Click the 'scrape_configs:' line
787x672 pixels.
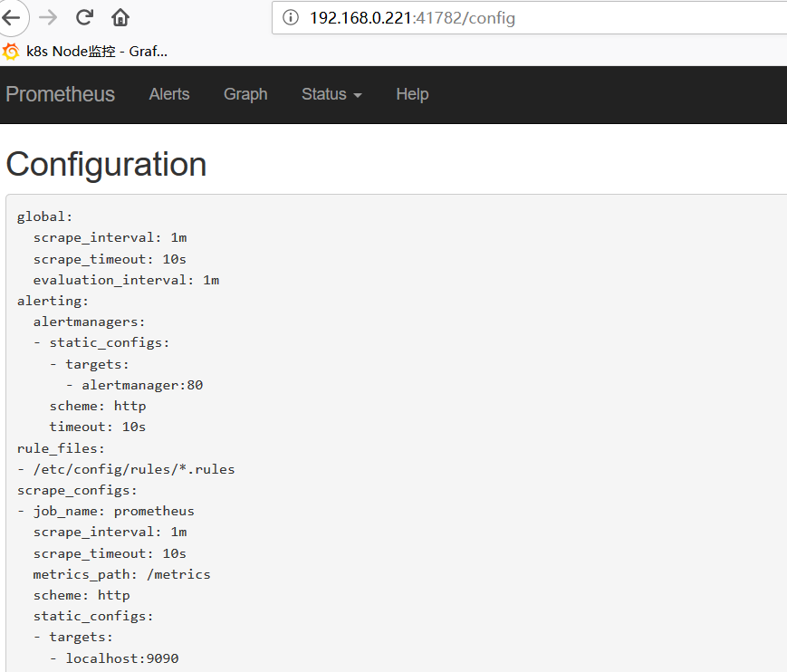(x=77, y=490)
